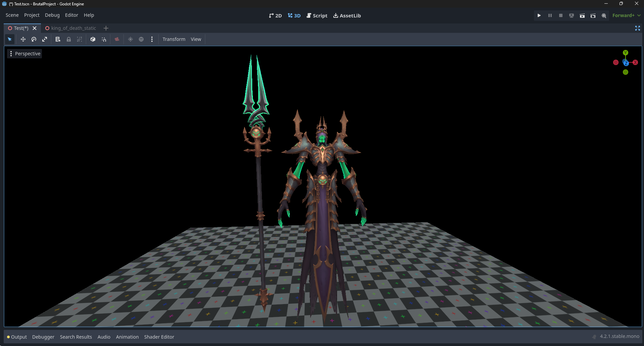This screenshot has height=346, width=644.
Task: Close the Test(*) scene tab
Action: [x=35, y=28]
